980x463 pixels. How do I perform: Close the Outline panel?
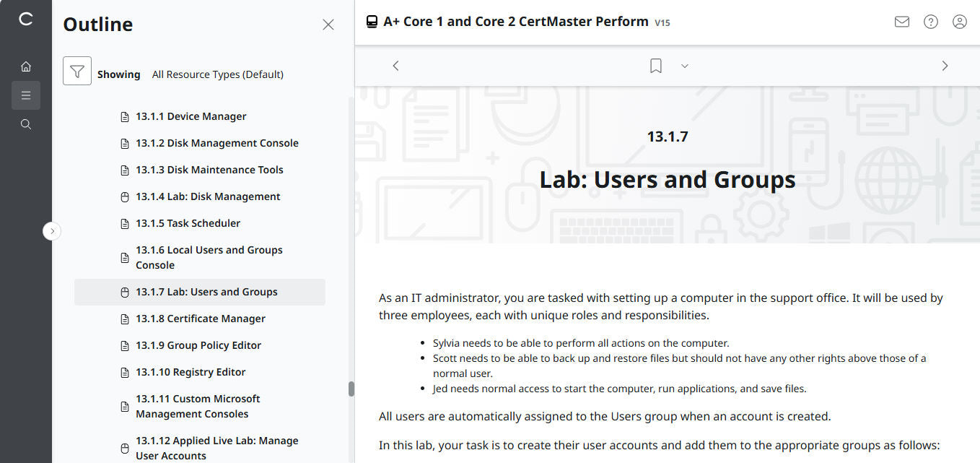tap(328, 24)
